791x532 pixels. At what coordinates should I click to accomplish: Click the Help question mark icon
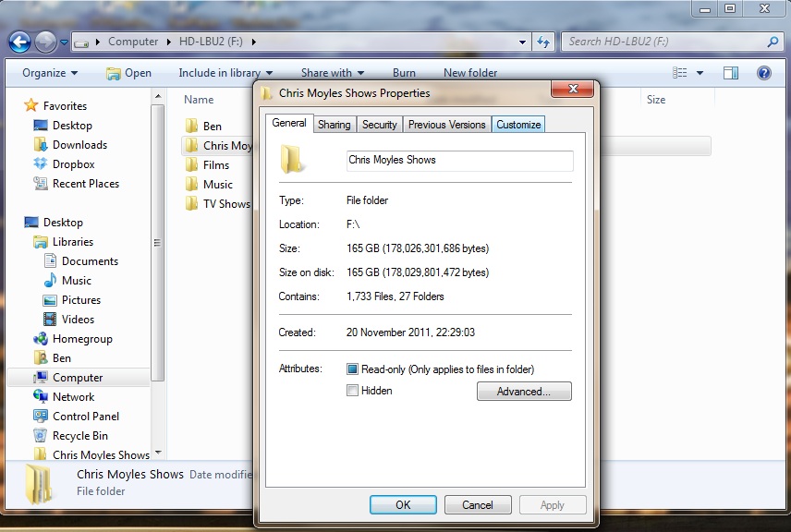pos(764,73)
